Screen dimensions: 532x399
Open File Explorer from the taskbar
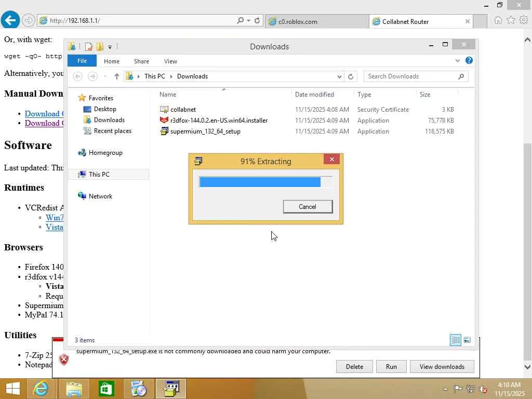[x=74, y=389]
